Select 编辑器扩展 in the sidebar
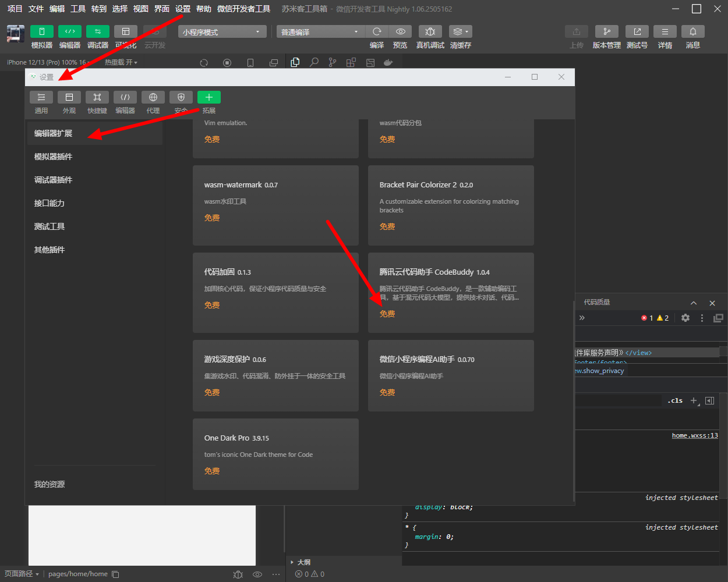The height and width of the screenshot is (582, 728). point(95,133)
